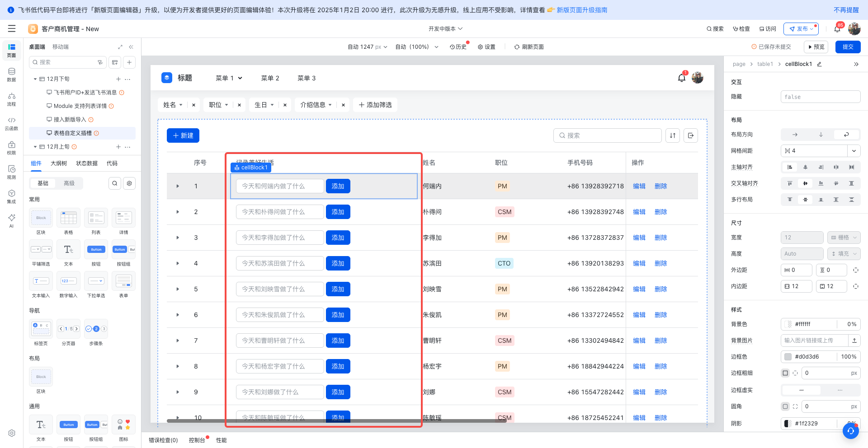The height and width of the screenshot is (448, 868).
Task: Open the 权限 sidebar panel
Action: (12, 148)
